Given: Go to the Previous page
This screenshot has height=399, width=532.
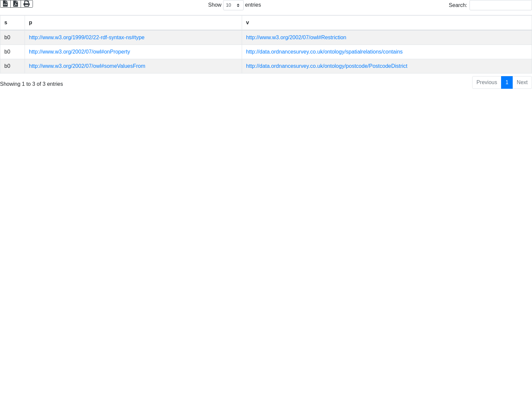Looking at the screenshot, I should click(486, 82).
